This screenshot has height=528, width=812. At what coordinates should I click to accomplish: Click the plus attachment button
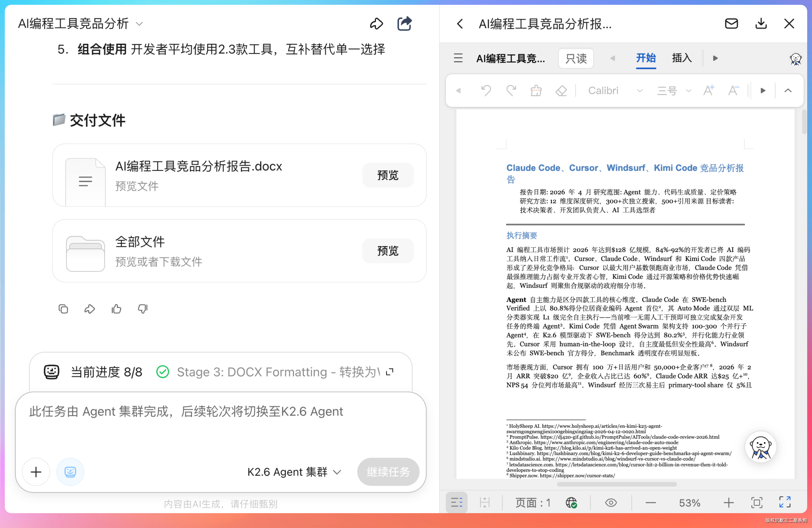36,472
